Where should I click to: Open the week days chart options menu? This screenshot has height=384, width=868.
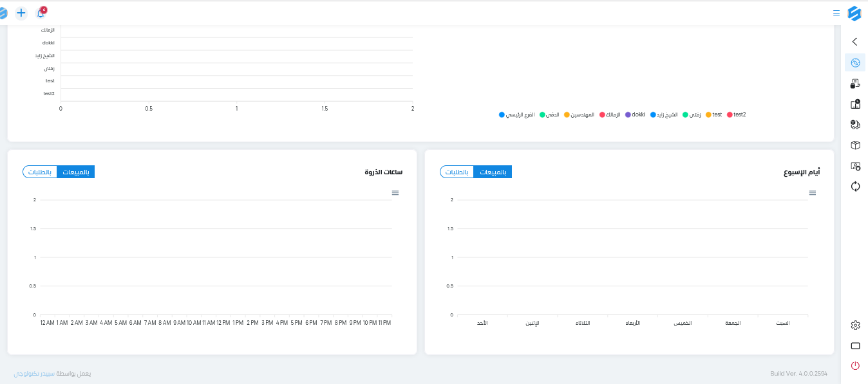point(813,193)
